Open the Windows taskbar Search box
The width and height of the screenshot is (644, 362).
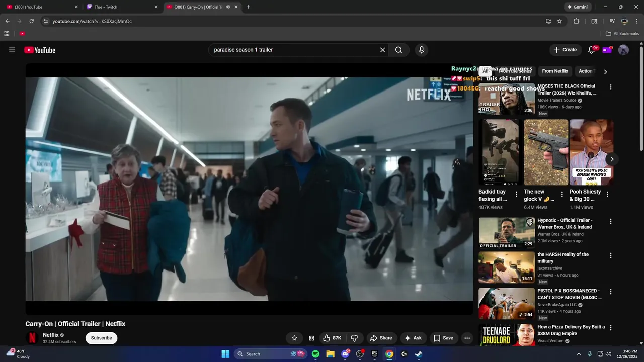pos(271,354)
